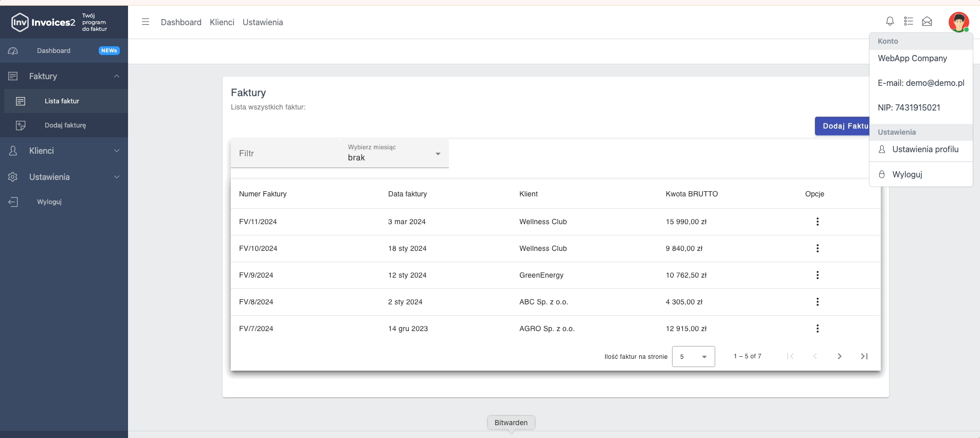The height and width of the screenshot is (438, 980).
Task: Select Dashboard in the top navigation
Action: [x=181, y=22]
